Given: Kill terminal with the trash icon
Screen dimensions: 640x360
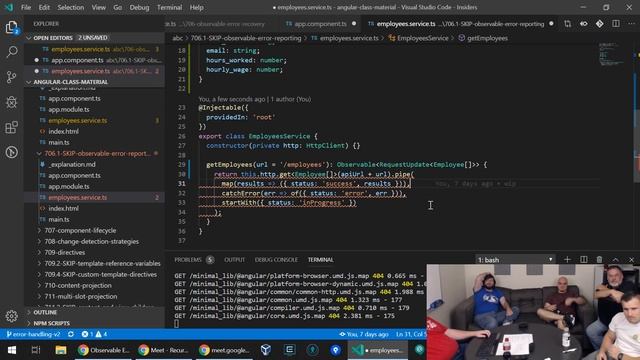Looking at the screenshot, I should click(x=599, y=260).
